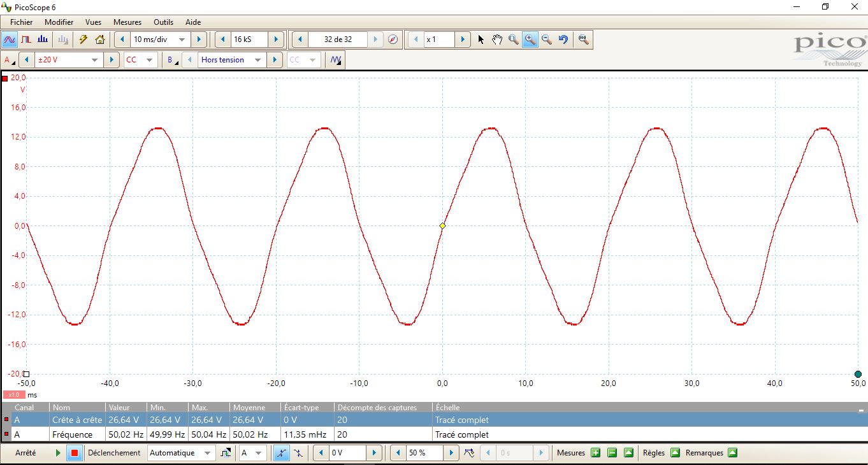Toggle the falling edge trigger button

pyautogui.click(x=298, y=453)
